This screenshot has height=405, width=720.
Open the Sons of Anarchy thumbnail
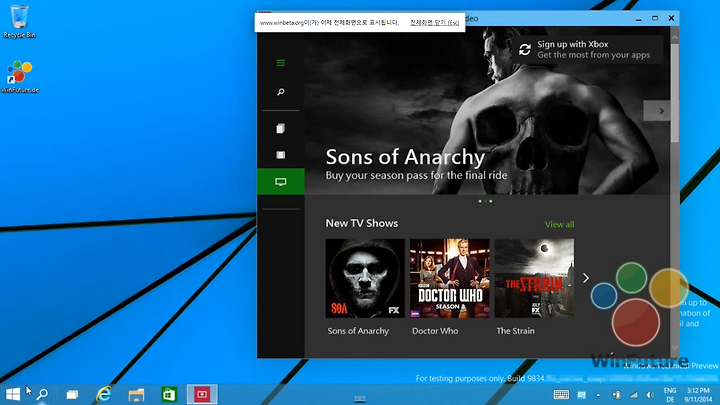click(x=365, y=278)
